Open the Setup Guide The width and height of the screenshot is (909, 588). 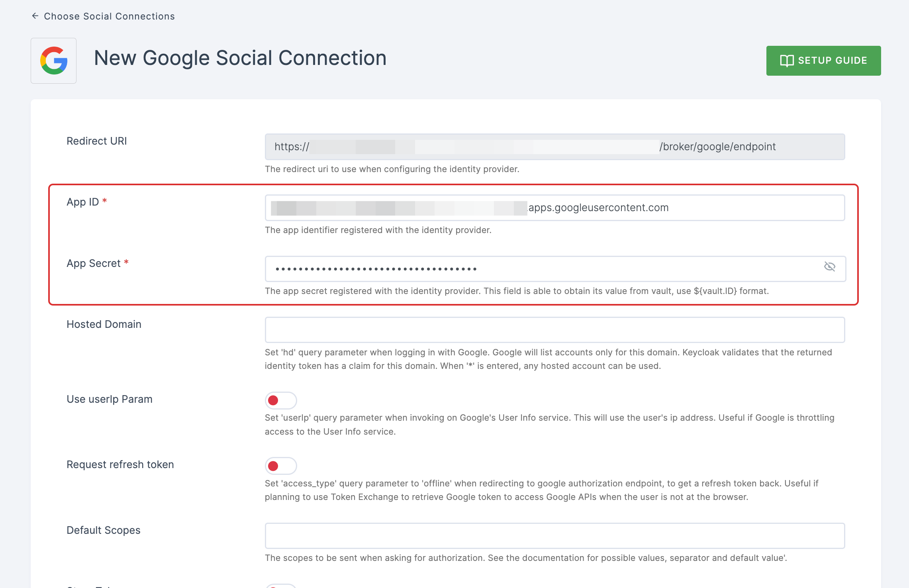[823, 61]
